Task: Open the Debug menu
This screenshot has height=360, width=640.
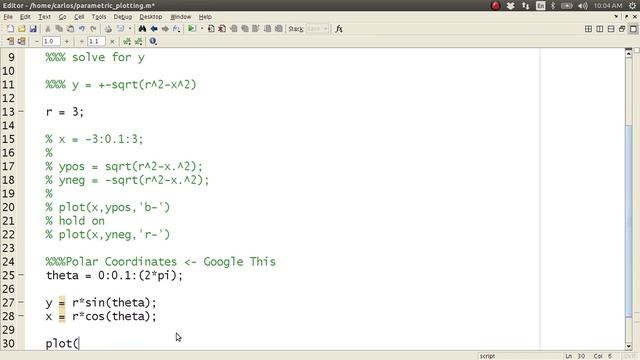Action: (122, 17)
